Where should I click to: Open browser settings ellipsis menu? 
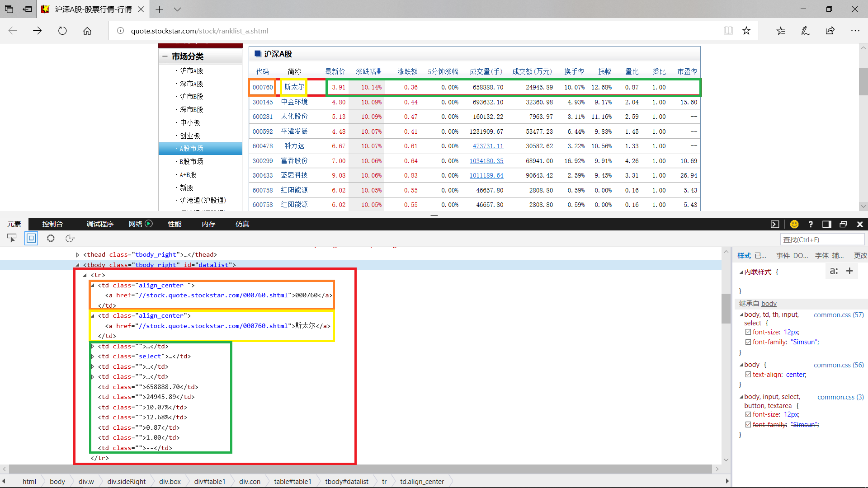point(855,31)
